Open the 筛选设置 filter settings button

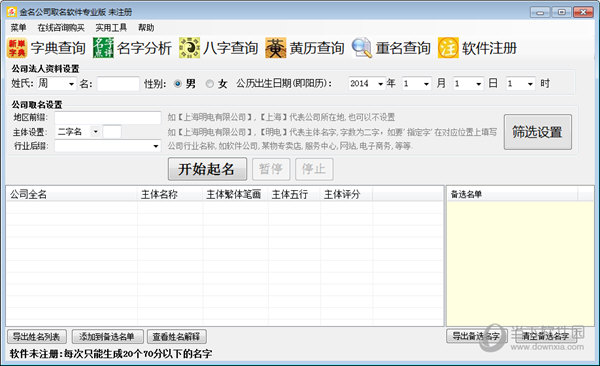(538, 132)
